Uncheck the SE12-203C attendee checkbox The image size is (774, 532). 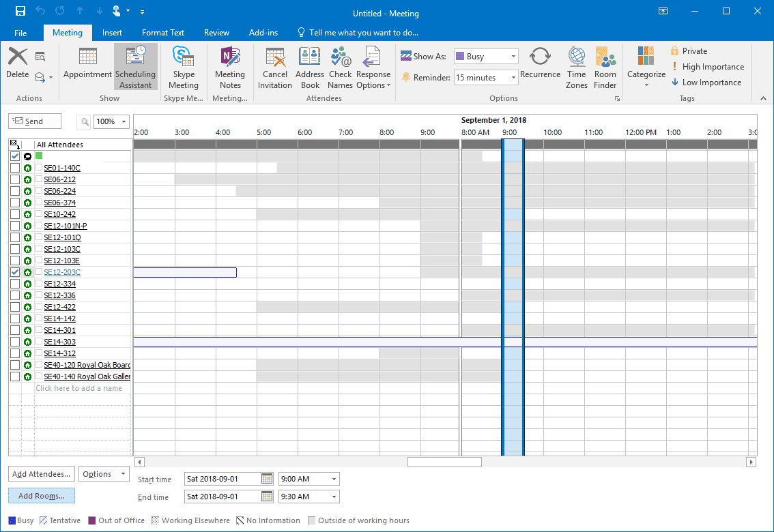(15, 272)
